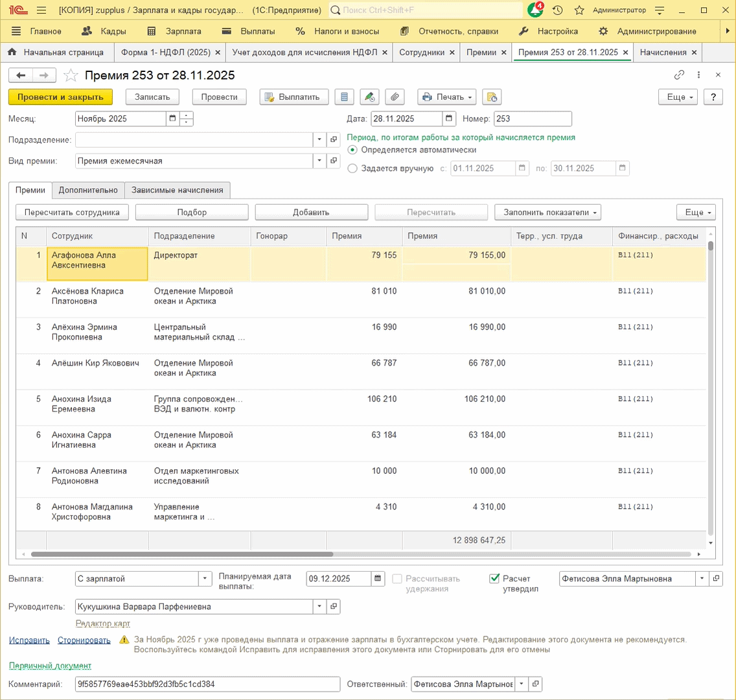
Task: Select row Антонова Алевтина Родионовна
Action: (x=361, y=480)
